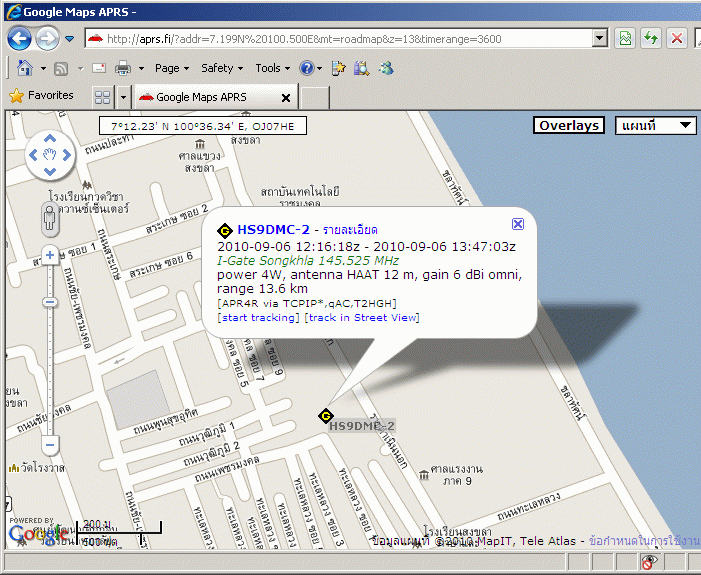Open the Tools menu

coord(272,68)
